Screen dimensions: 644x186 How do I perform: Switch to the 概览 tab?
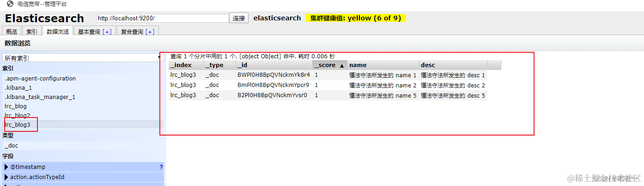[12, 31]
